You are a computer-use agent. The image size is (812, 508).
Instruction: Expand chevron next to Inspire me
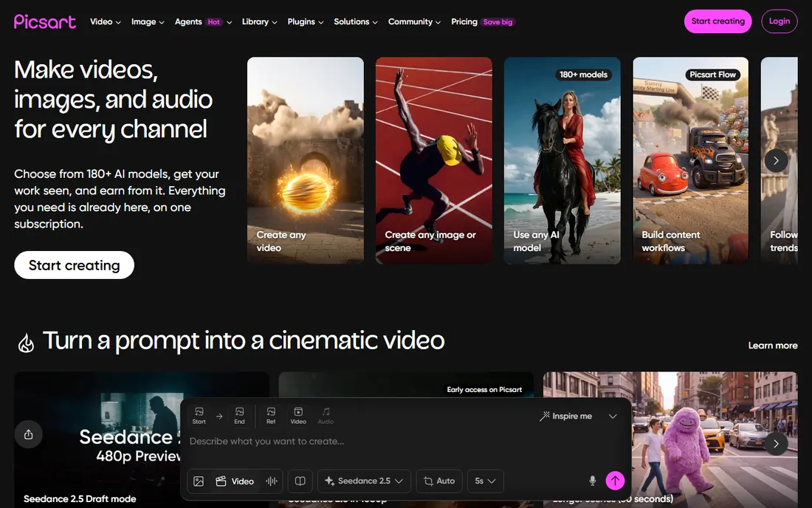[x=613, y=416]
